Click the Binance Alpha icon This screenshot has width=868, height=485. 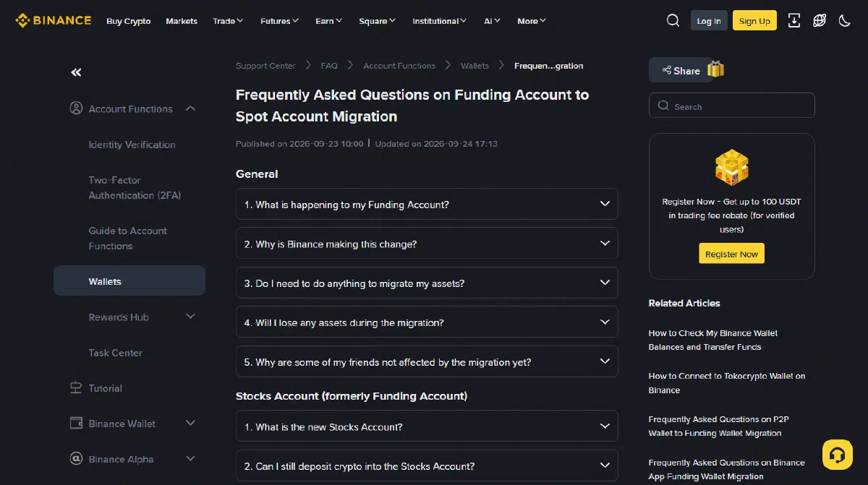coord(76,459)
